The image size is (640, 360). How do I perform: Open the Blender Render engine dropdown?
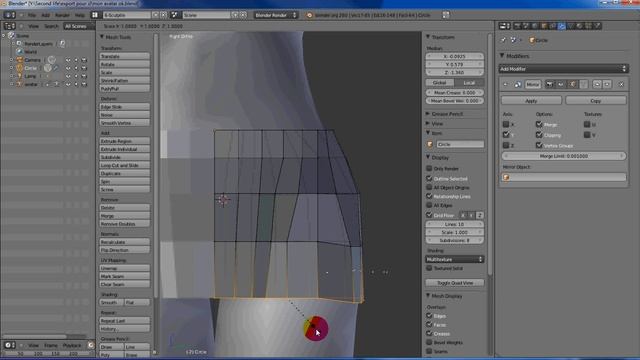276,15
